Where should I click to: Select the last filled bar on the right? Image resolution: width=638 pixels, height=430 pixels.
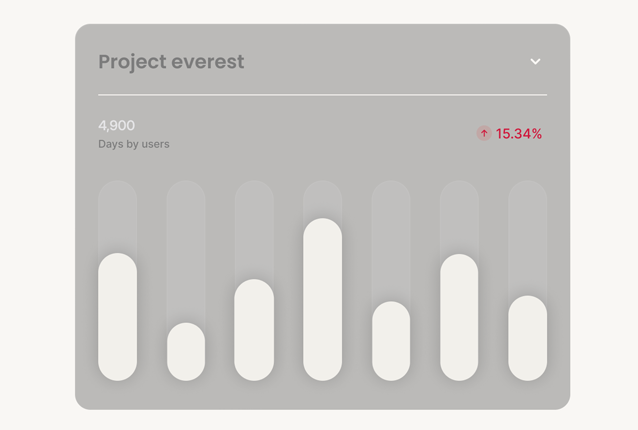[x=527, y=338]
